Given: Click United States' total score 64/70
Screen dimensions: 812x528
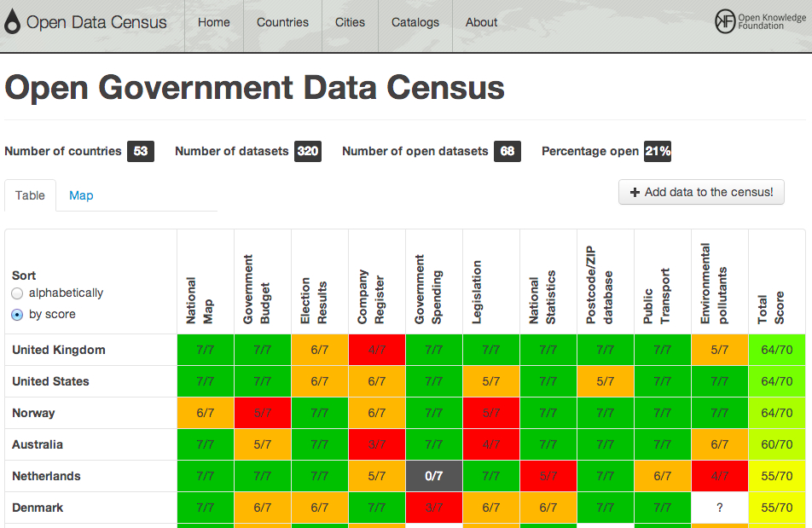Looking at the screenshot, I should coord(777,381).
